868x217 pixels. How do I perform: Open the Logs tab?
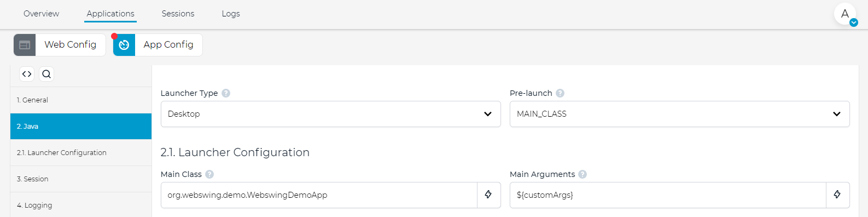coord(231,14)
